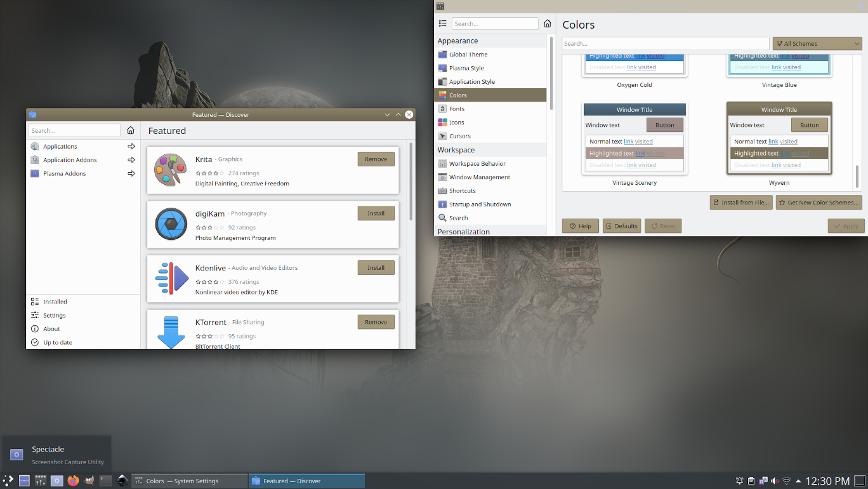Open Fonts settings
Viewport: 868px width, 489px height.
pyautogui.click(x=490, y=109)
